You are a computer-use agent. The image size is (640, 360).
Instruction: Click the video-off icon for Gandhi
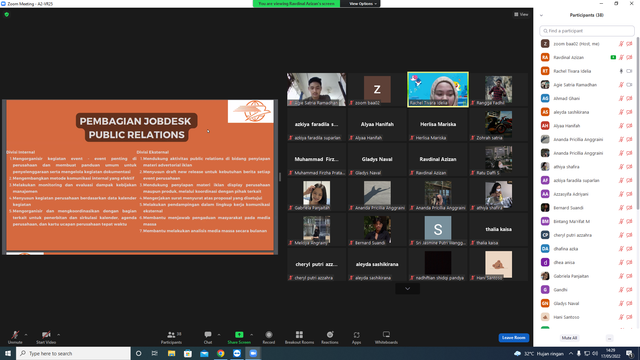click(x=629, y=290)
